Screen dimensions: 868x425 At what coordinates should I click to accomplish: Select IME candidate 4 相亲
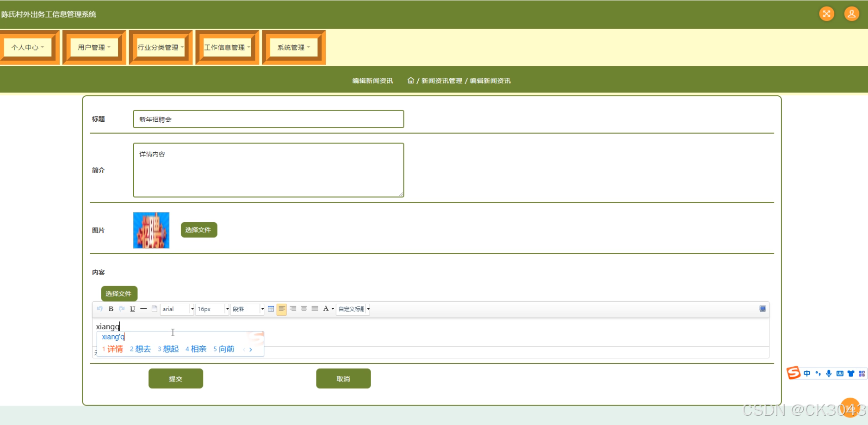coord(196,349)
